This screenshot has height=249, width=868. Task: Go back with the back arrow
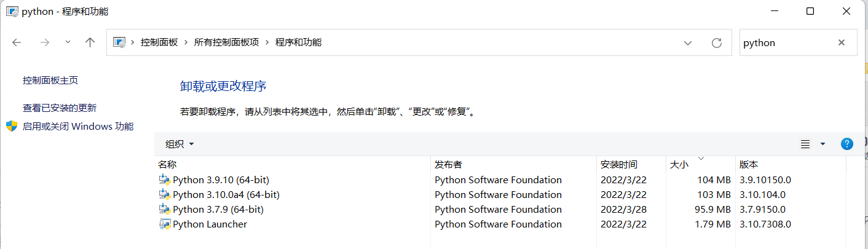click(x=17, y=42)
